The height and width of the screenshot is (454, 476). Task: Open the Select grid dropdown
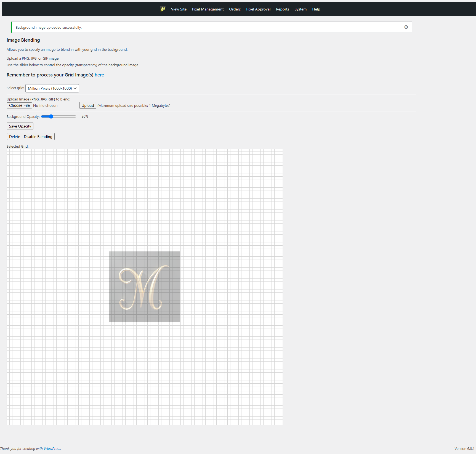tap(52, 88)
